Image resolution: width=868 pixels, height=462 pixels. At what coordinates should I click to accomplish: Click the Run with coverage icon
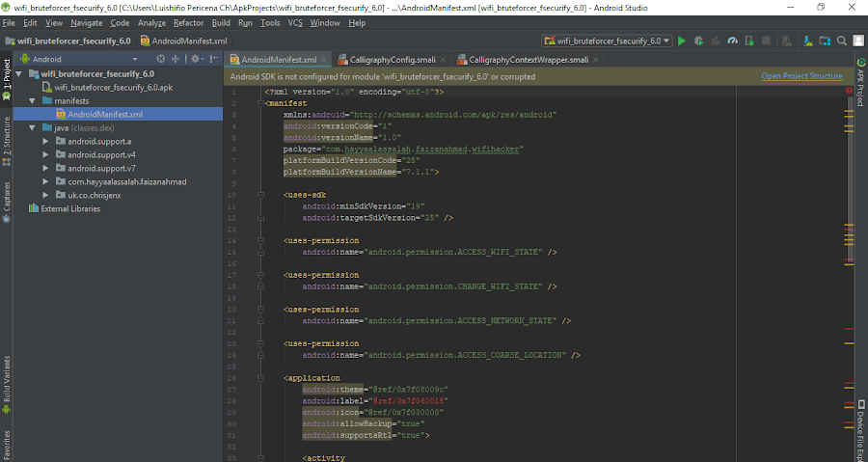click(716, 41)
